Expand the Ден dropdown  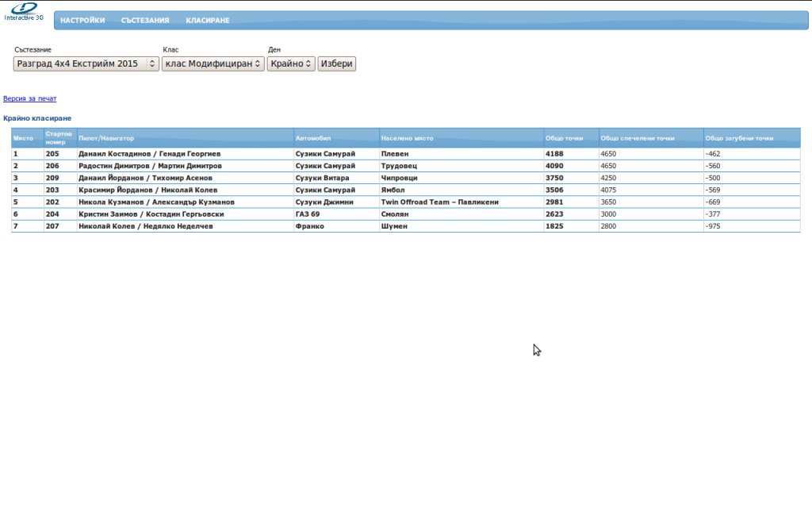tap(290, 63)
